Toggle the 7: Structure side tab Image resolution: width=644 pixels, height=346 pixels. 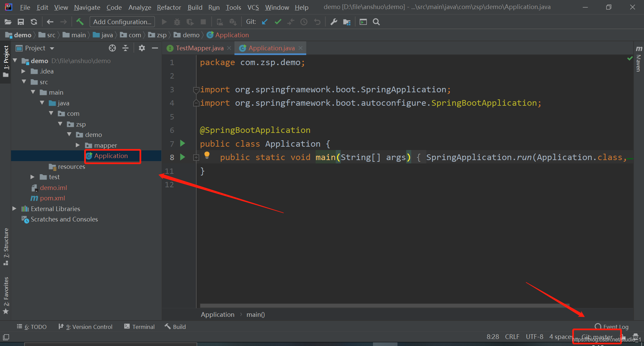6,247
